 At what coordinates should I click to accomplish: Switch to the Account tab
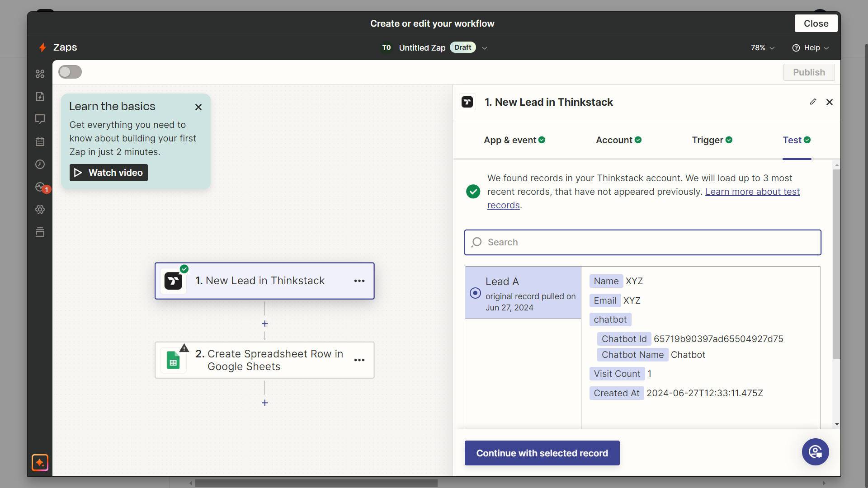tap(618, 140)
